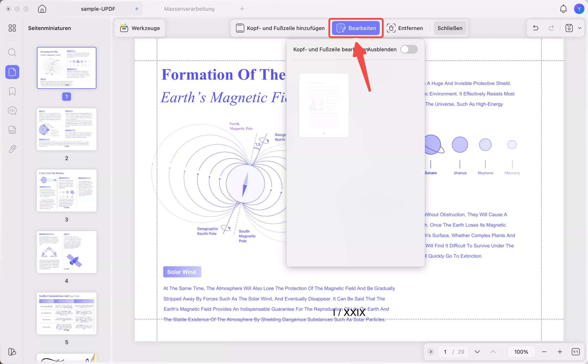This screenshot has height=364, width=588.
Task: Open the search icon in left sidebar
Action: coord(12,52)
